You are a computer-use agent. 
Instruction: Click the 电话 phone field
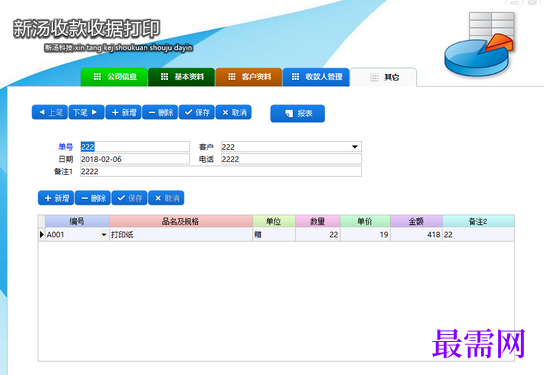291,159
